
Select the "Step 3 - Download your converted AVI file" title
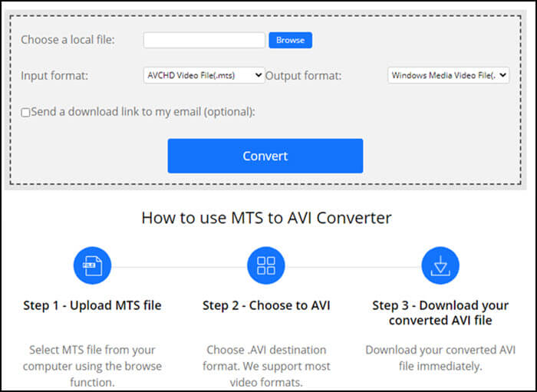(440, 312)
